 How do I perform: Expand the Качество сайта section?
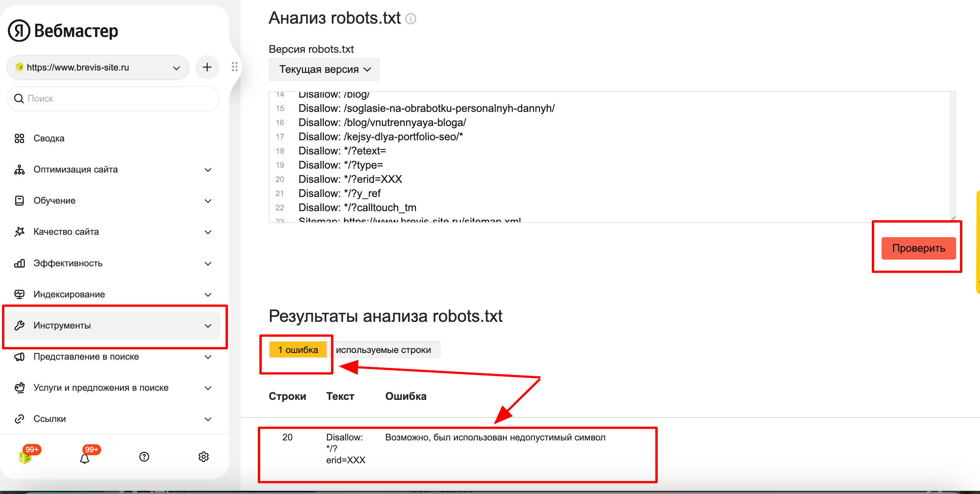113,232
